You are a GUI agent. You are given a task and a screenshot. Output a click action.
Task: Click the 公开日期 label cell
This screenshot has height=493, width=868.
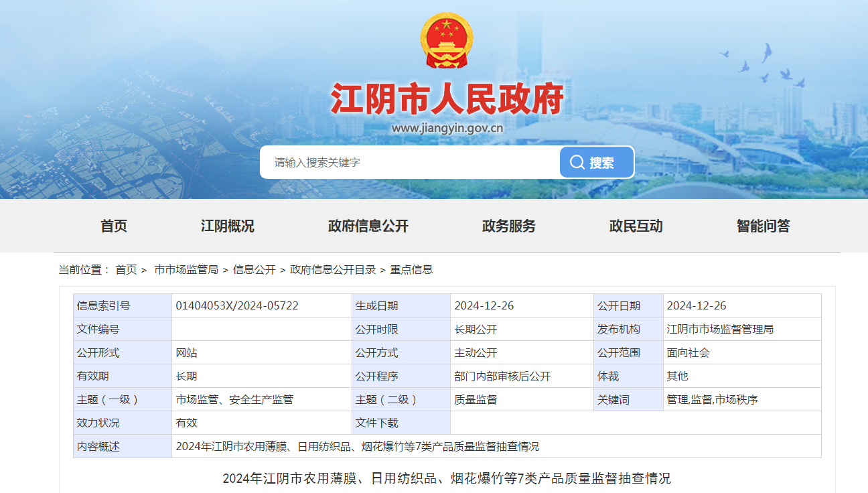point(628,305)
